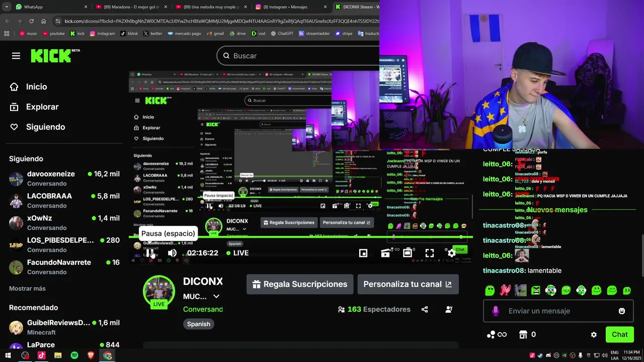Viewport: 644px width, 362px height.
Task: Close the WhatsApp browser tab
Action: point(86,7)
